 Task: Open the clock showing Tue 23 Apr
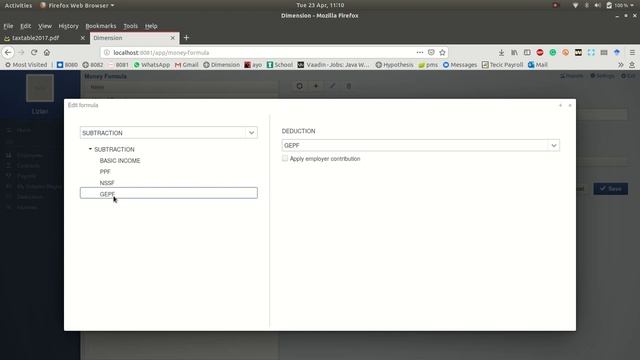click(320, 5)
